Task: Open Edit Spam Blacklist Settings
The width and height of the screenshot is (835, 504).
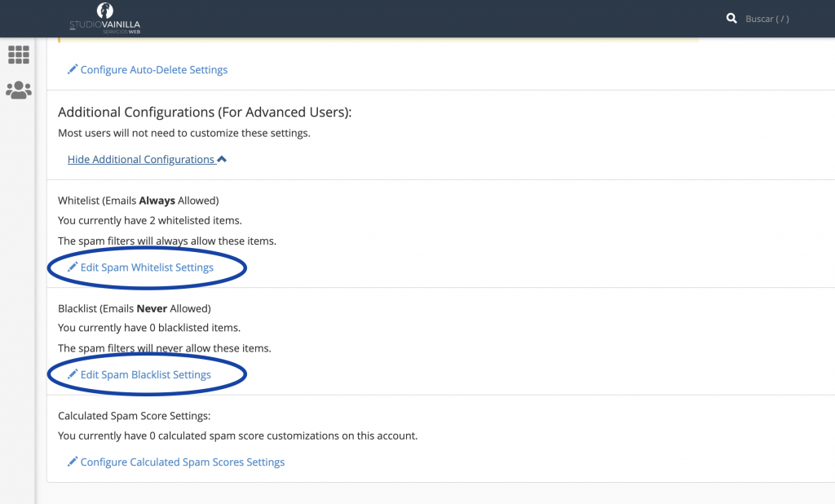Action: [145, 375]
